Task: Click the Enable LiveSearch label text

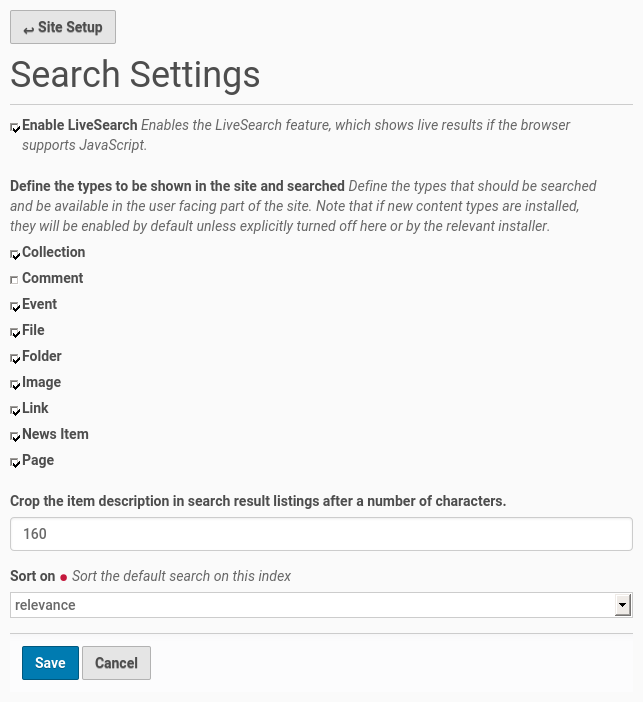Action: [80, 125]
